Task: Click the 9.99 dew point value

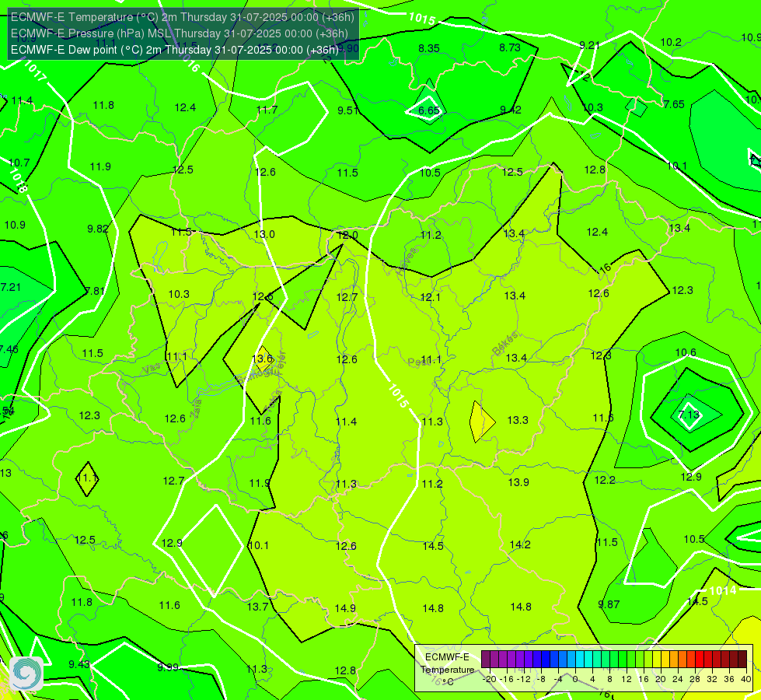Action: (x=168, y=667)
